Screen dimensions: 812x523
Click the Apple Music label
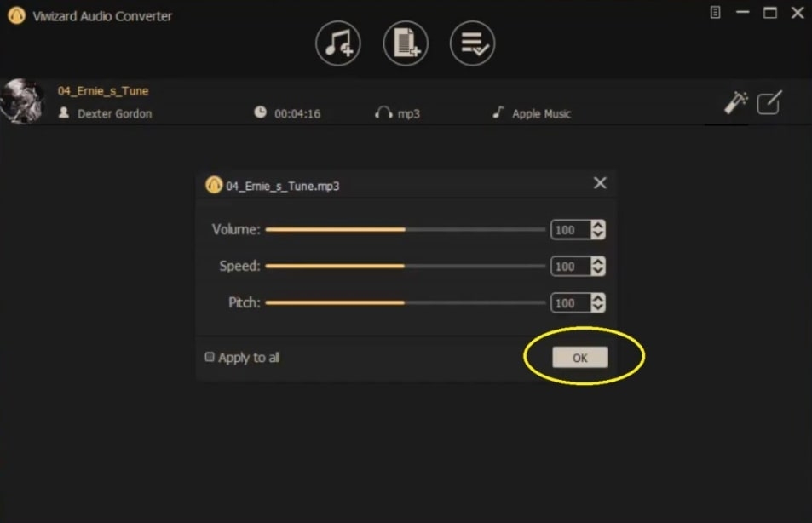542,114
